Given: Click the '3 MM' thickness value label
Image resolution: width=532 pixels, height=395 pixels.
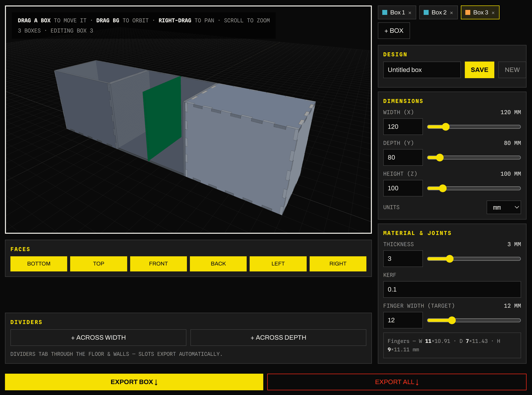Looking at the screenshot, I should (x=514, y=244).
